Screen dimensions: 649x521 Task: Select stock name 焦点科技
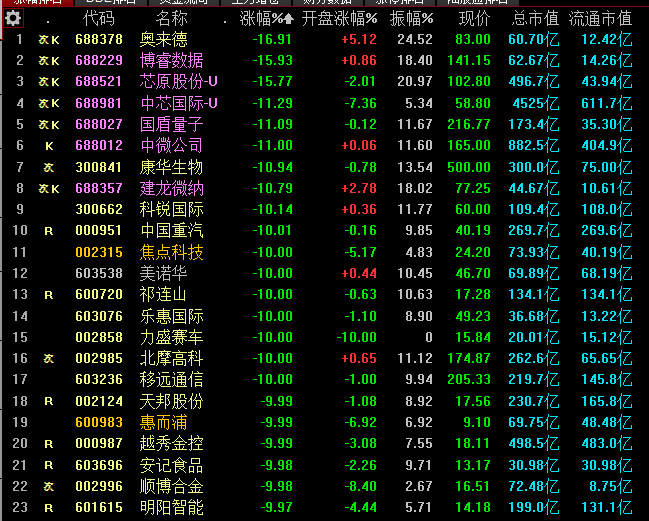171,252
